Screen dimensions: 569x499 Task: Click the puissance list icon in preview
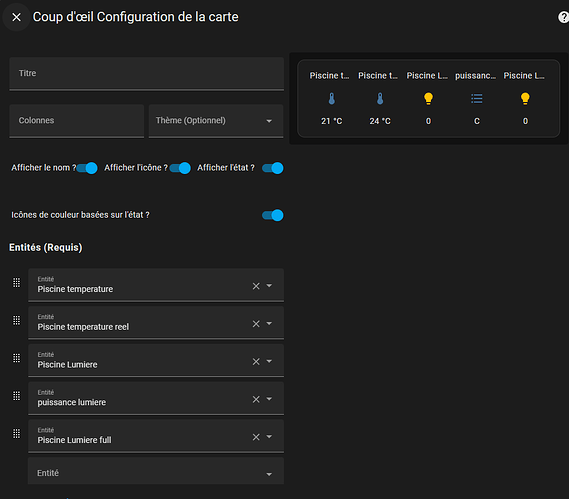pos(477,99)
